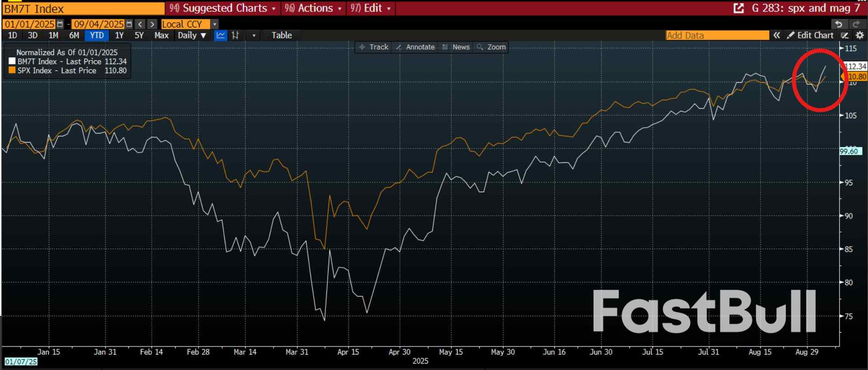Click the Normalized As Of 01/01/2025 label
Screen dimensions: 868x370
pos(67,52)
